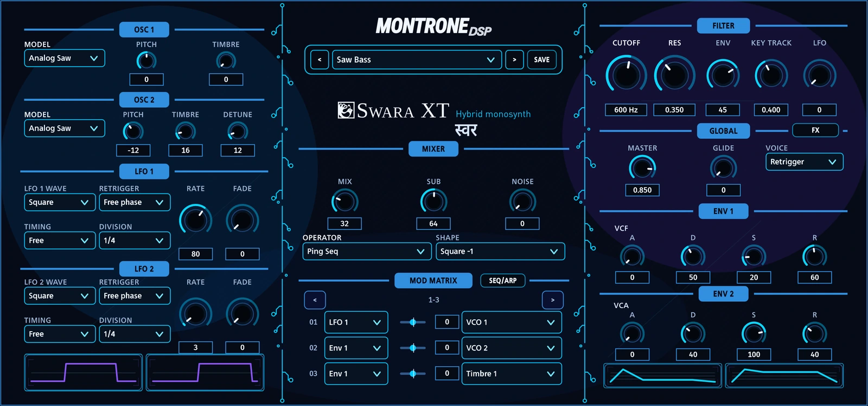Click the Swara XT logo icon
Screen dimensions: 868x406
coord(346,110)
